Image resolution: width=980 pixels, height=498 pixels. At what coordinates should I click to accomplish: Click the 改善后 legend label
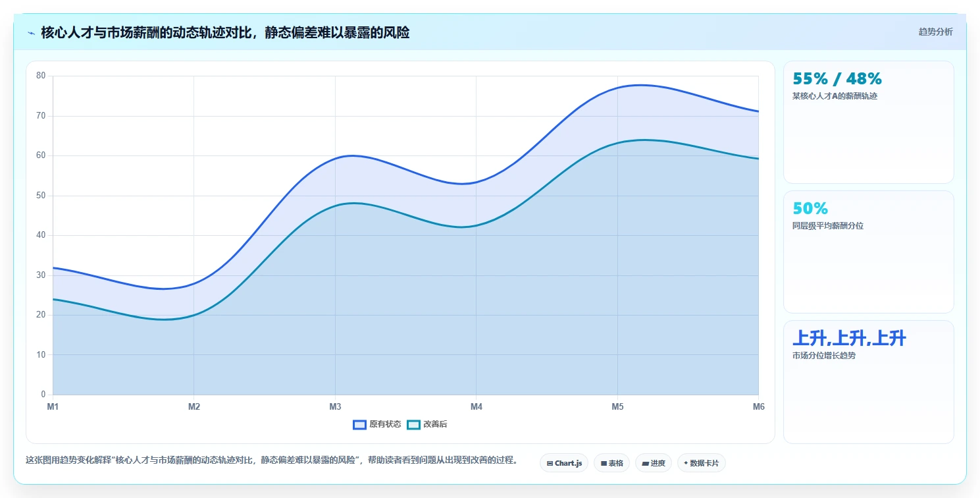[x=435, y=425]
